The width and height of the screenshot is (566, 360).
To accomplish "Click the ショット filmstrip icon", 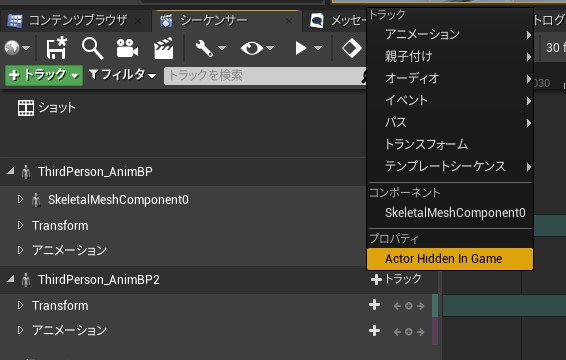I will [x=26, y=108].
